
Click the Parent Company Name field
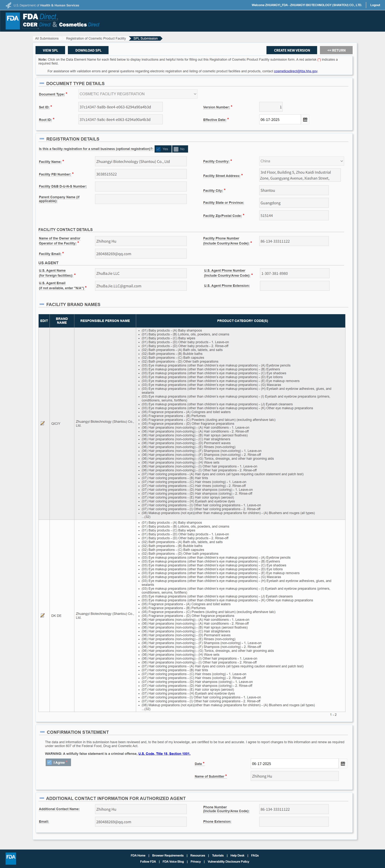141,199
